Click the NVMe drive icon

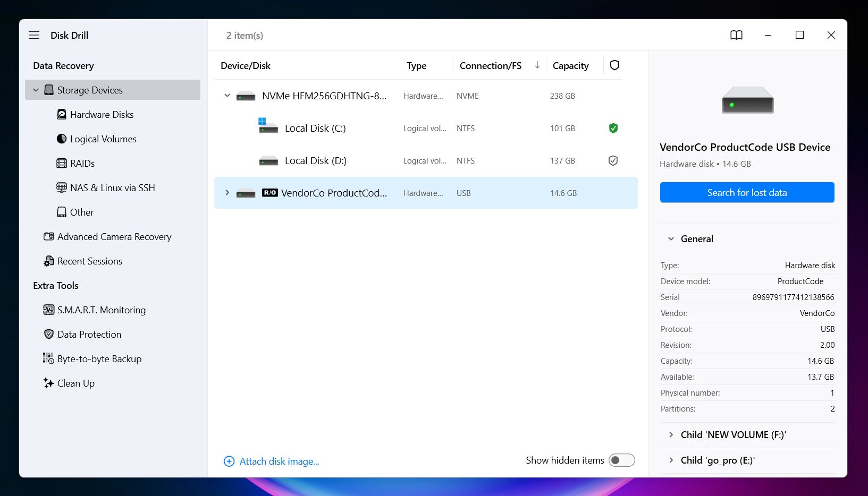click(x=246, y=96)
